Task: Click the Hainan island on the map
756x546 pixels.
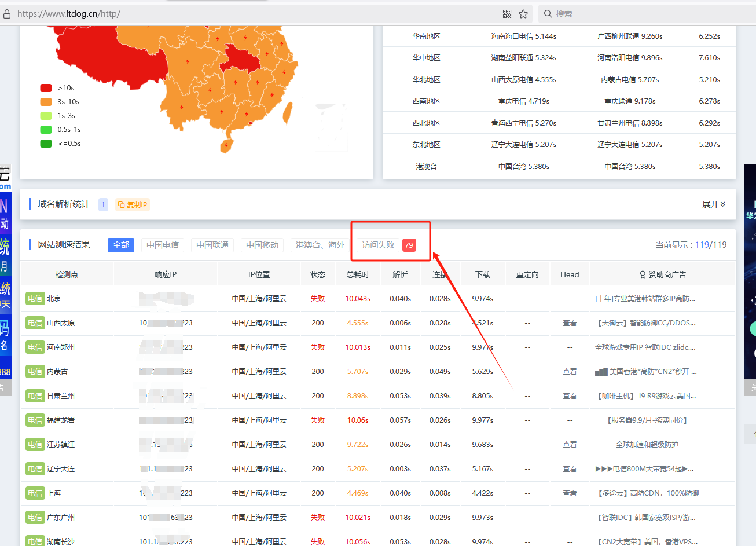Action: tap(227, 145)
